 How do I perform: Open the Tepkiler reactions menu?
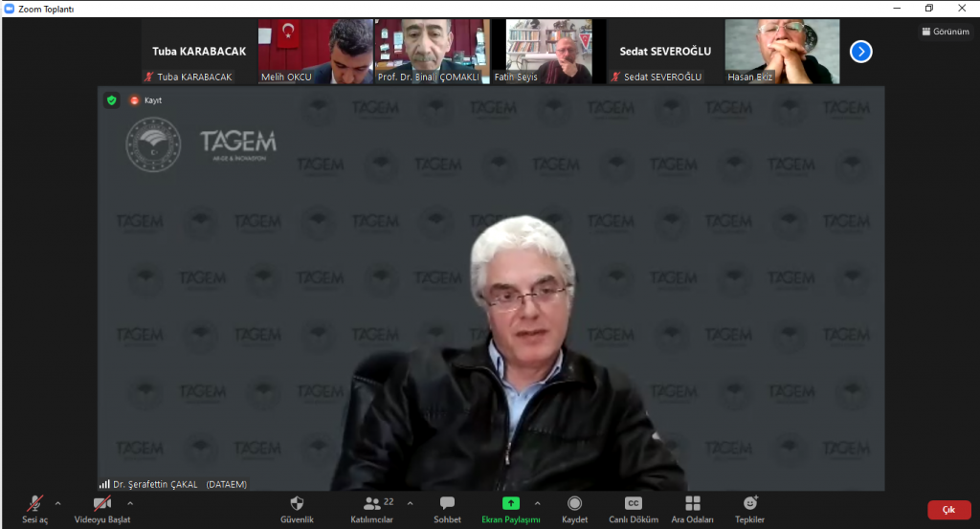coord(749,503)
